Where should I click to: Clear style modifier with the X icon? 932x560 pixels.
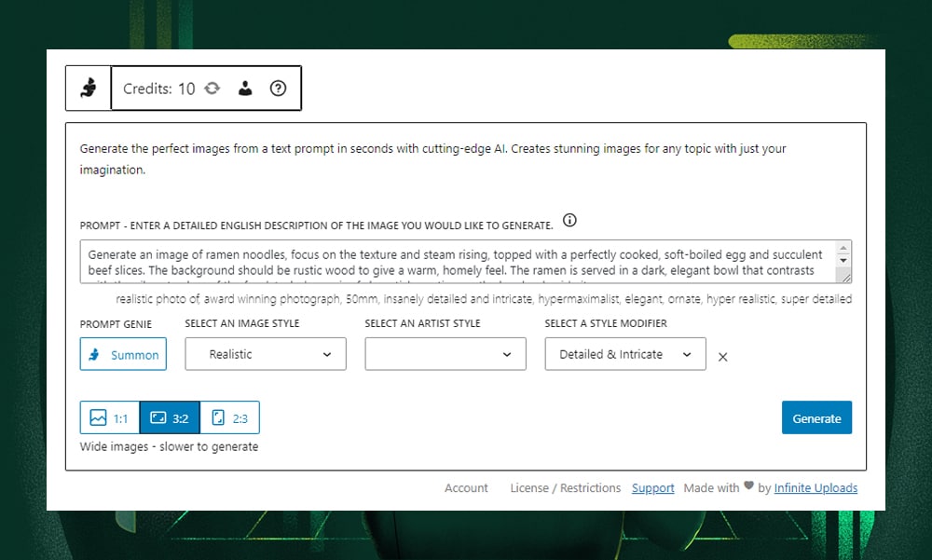coord(723,356)
